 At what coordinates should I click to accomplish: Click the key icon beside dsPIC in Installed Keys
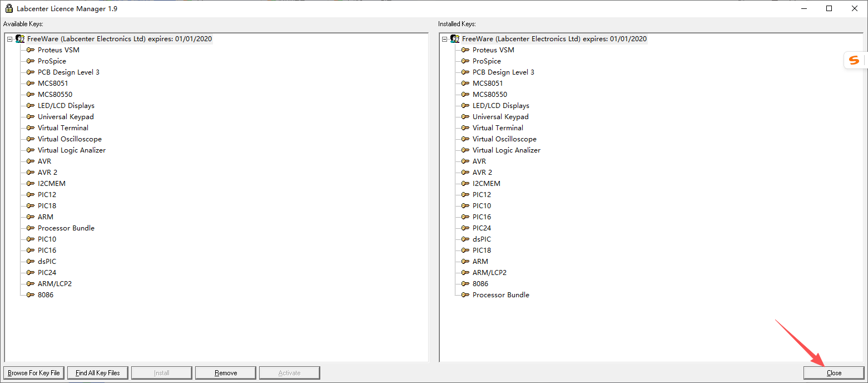tap(465, 239)
